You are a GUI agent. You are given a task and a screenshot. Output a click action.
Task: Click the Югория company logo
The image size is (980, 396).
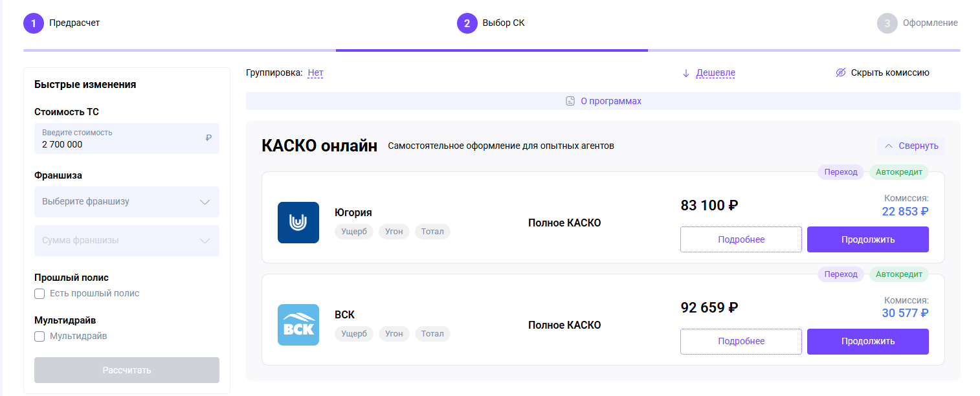tap(298, 223)
